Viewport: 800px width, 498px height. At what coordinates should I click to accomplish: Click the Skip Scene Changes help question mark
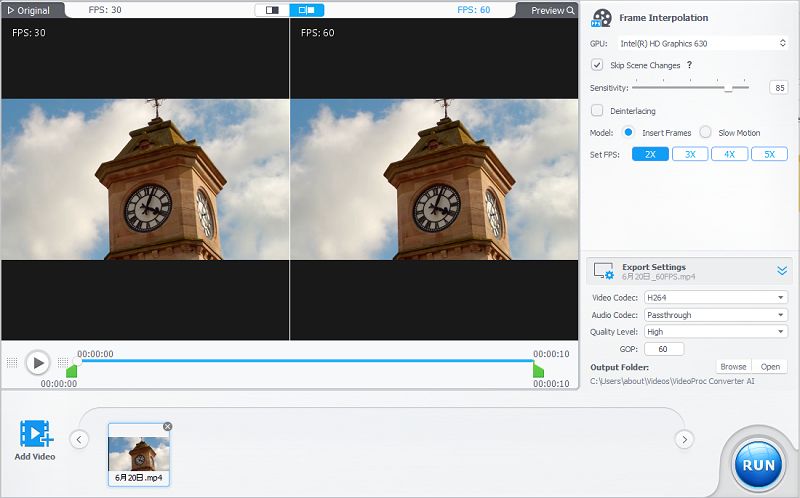click(689, 65)
